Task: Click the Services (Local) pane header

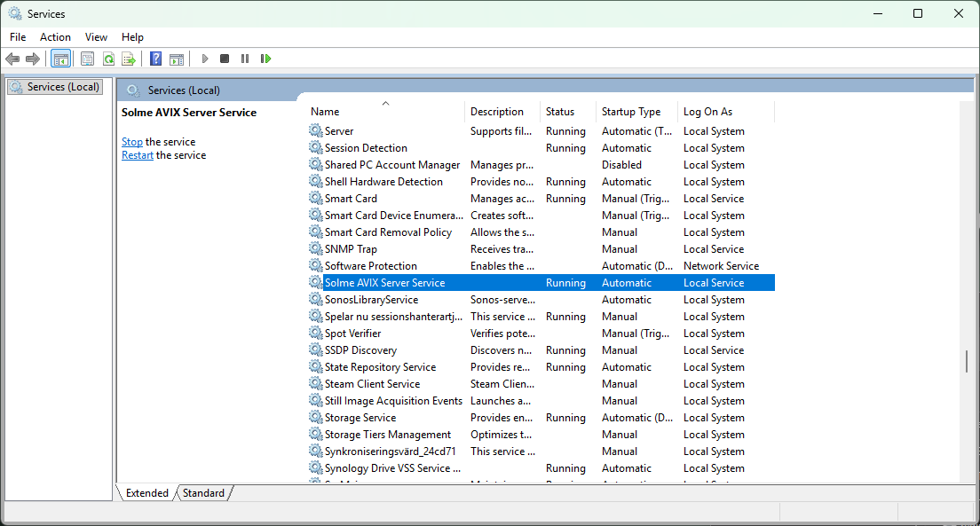Action: click(184, 90)
